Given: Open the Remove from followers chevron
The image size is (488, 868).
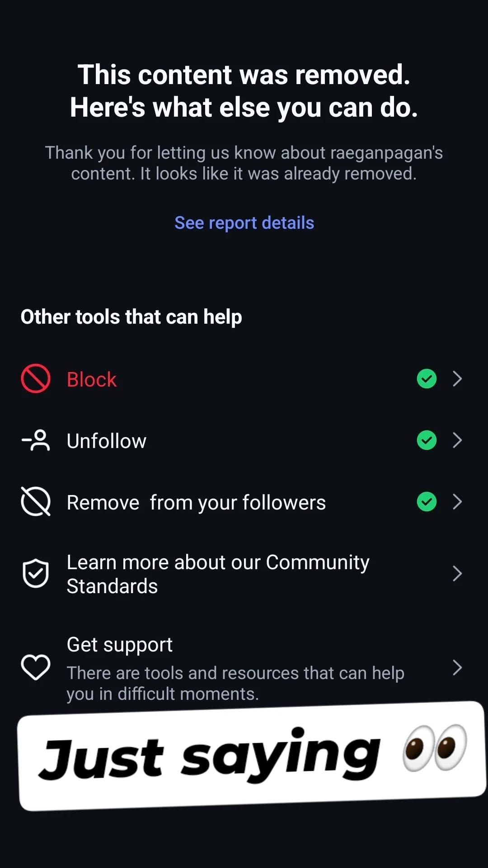Looking at the screenshot, I should point(457,502).
